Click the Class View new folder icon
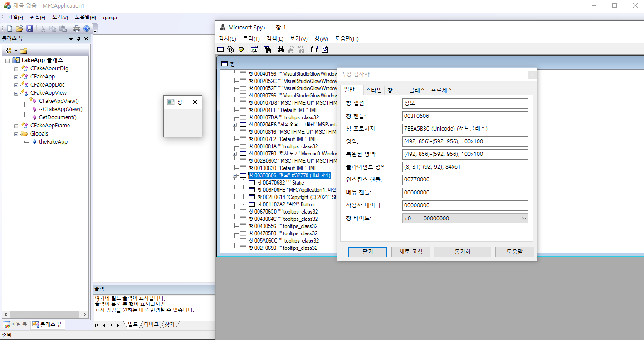This screenshot has width=644, height=340. (x=23, y=50)
